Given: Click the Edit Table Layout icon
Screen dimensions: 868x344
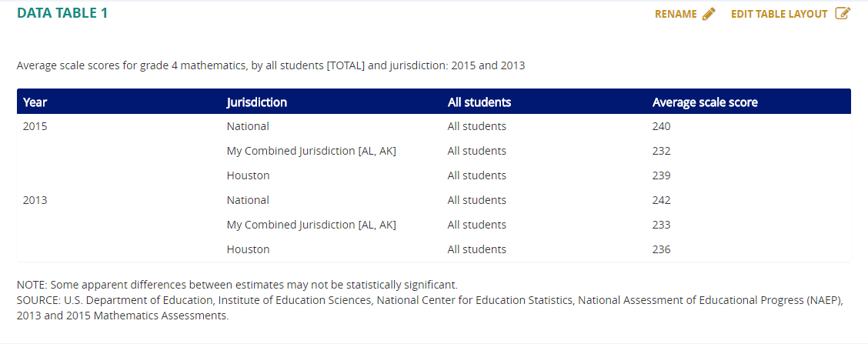Looking at the screenshot, I should pos(843,13).
